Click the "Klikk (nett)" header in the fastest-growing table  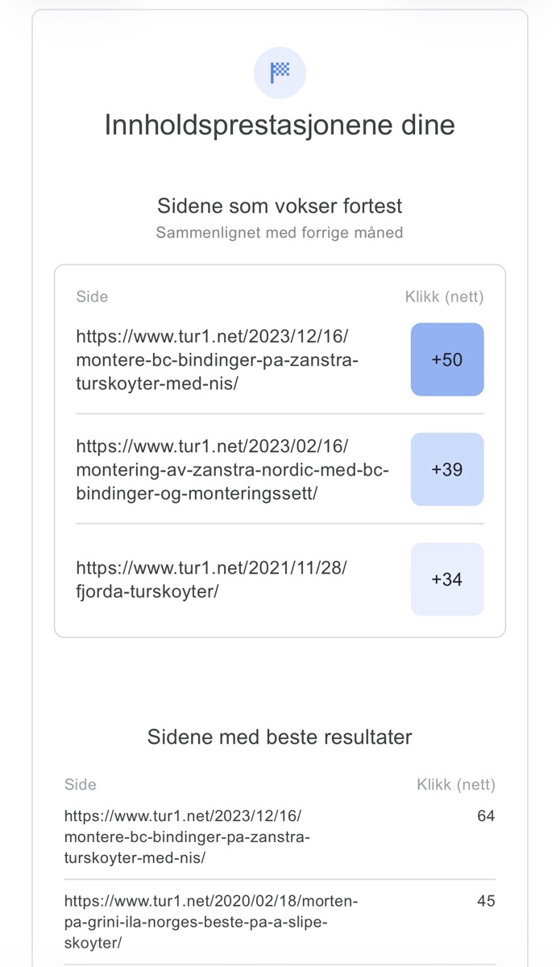coord(444,297)
